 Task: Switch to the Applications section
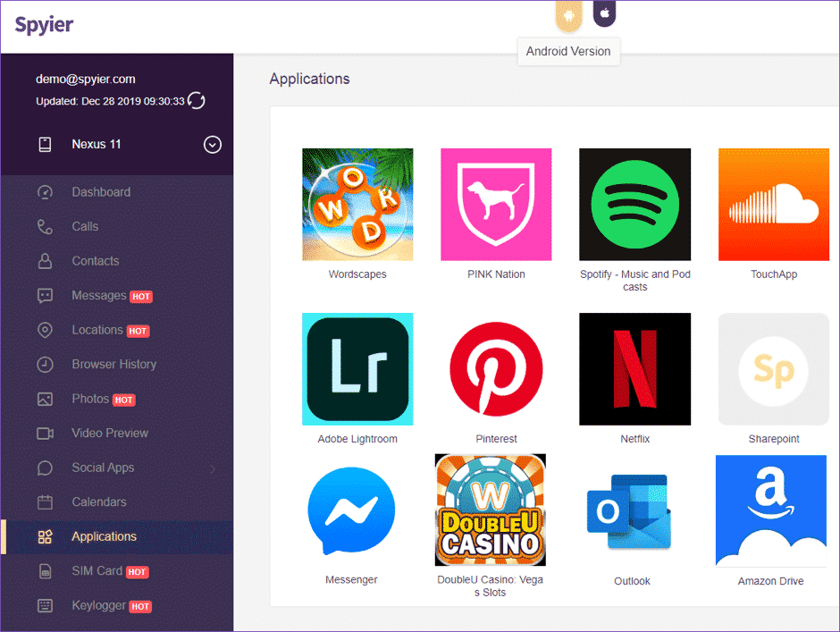(104, 536)
